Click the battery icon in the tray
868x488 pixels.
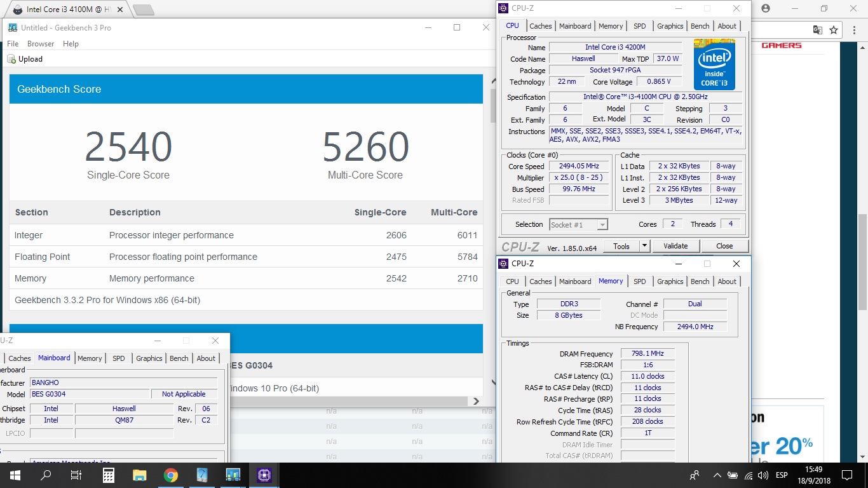[x=733, y=475]
